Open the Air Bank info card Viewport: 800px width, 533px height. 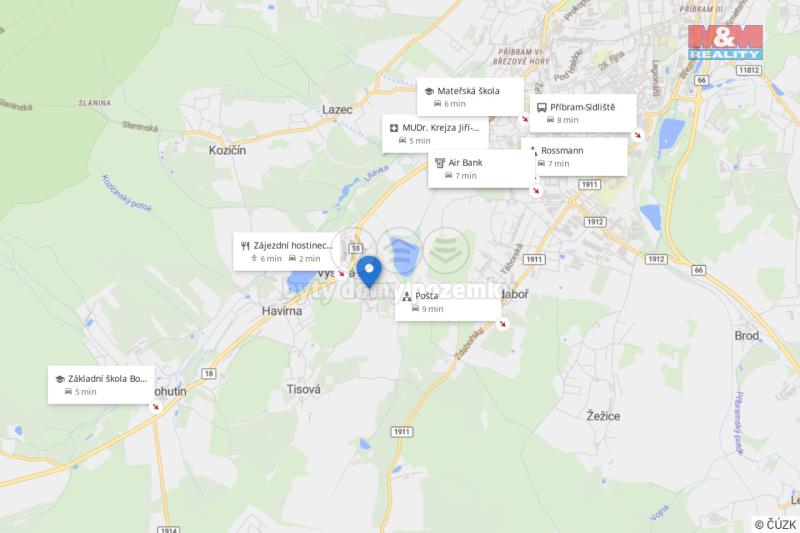click(481, 169)
